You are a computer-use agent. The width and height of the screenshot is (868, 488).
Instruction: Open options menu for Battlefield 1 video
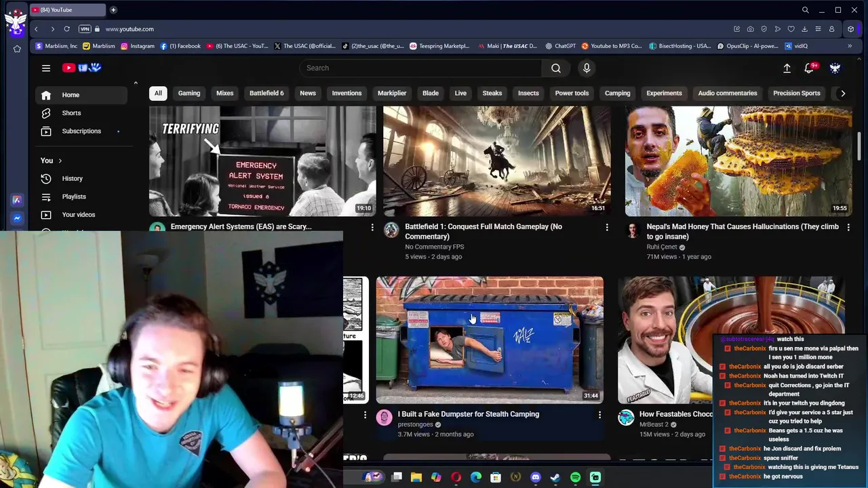(607, 228)
